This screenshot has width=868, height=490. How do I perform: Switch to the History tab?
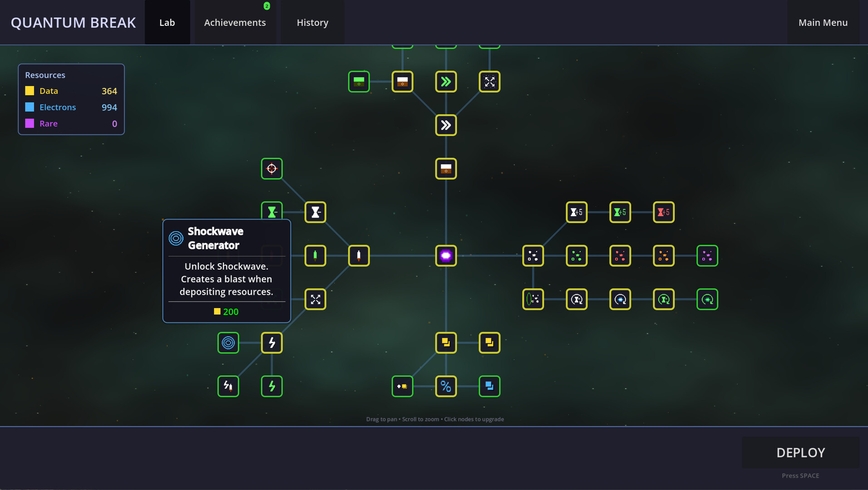[x=312, y=23]
